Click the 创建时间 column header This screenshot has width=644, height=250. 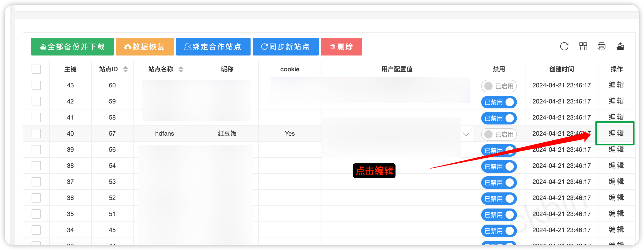562,69
